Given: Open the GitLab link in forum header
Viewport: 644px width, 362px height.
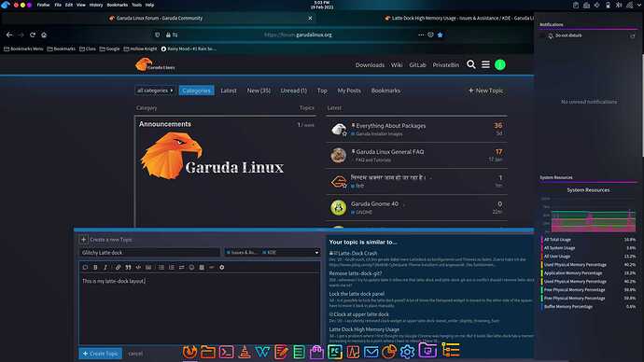Looking at the screenshot, I should tap(417, 65).
